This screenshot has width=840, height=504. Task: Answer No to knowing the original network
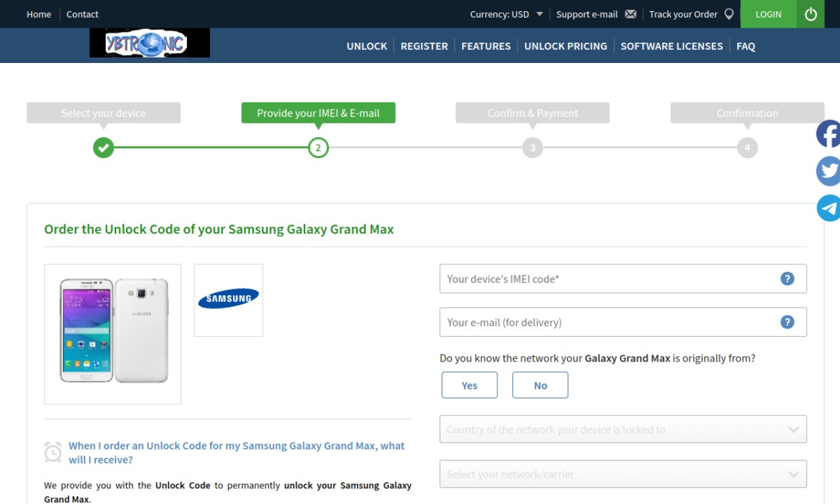coord(540,385)
